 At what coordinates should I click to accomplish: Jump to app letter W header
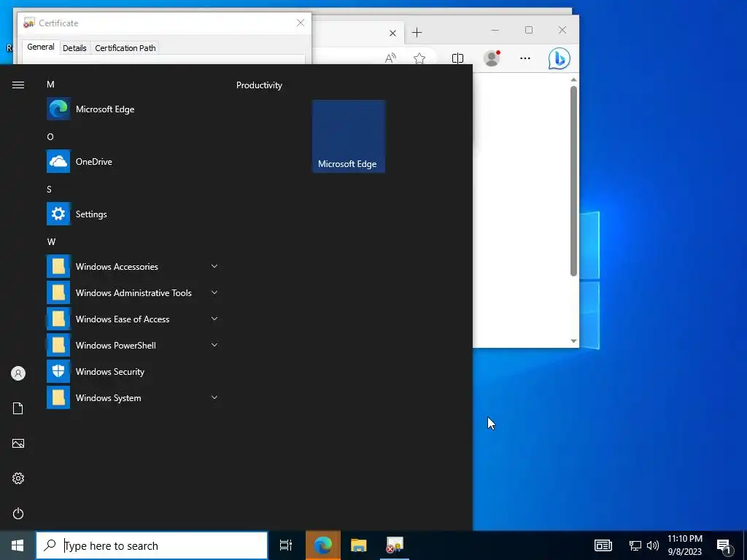(x=52, y=241)
